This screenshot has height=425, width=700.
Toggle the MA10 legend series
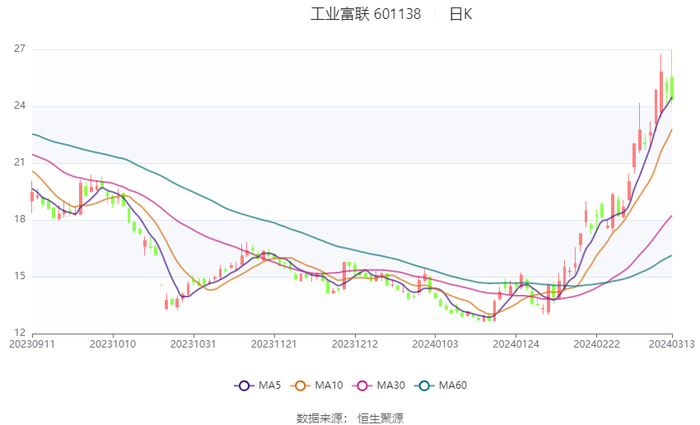pyautogui.click(x=317, y=386)
